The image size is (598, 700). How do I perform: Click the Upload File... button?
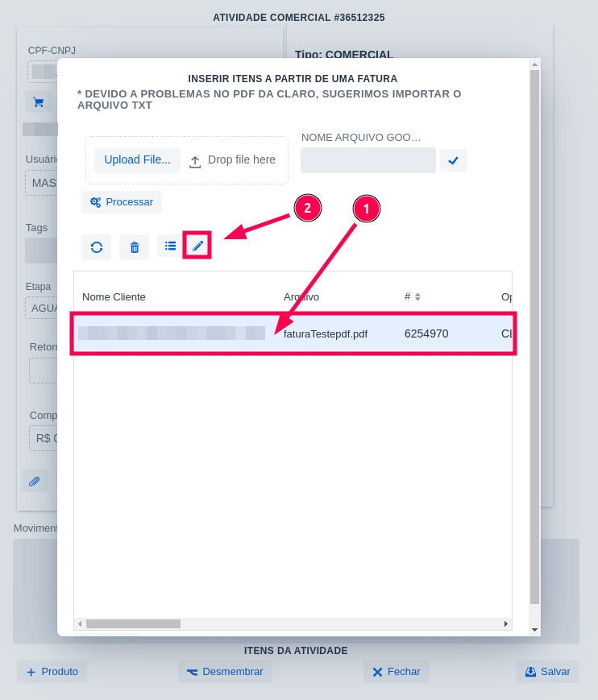pyautogui.click(x=137, y=159)
